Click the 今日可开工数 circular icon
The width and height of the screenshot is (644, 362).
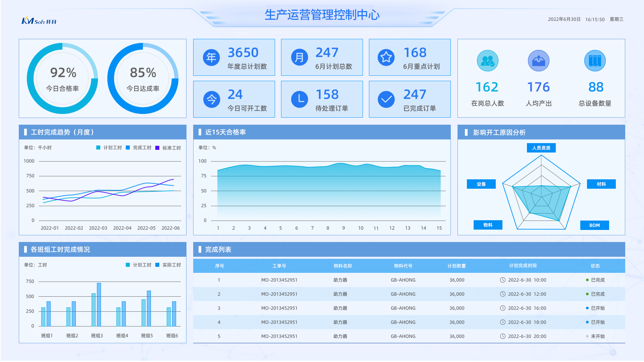point(211,100)
